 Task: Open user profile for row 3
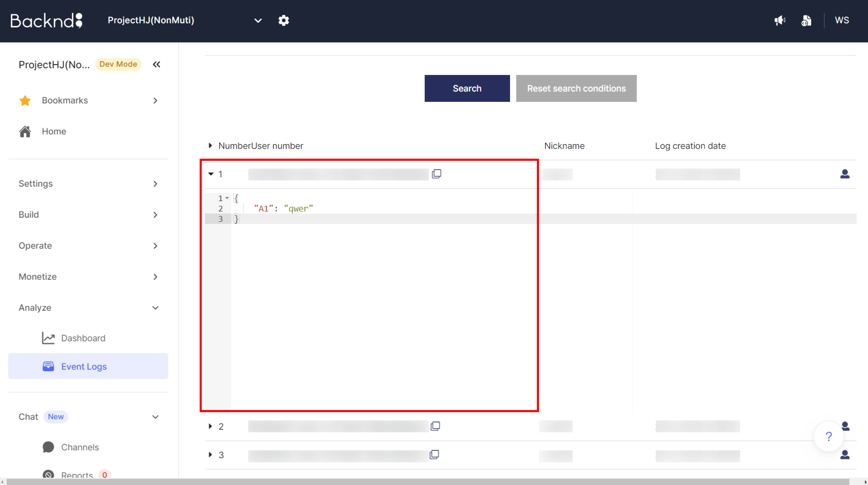pyautogui.click(x=845, y=455)
